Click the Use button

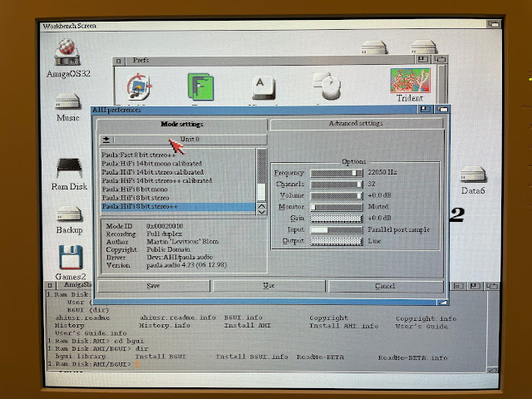point(268,286)
